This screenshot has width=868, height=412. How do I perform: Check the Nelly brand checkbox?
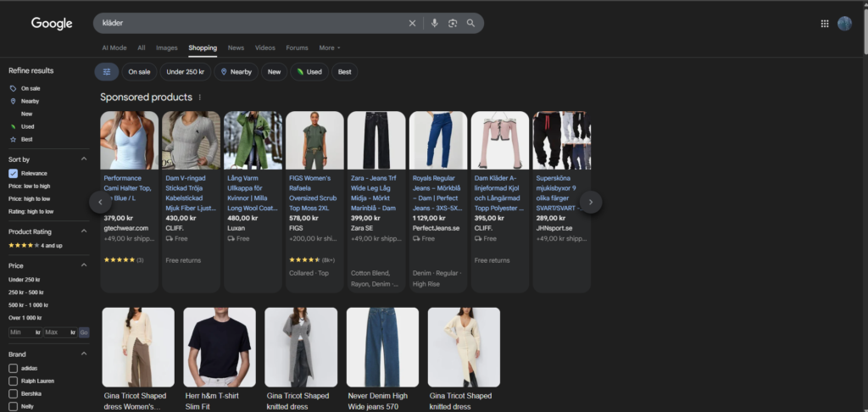(14, 406)
